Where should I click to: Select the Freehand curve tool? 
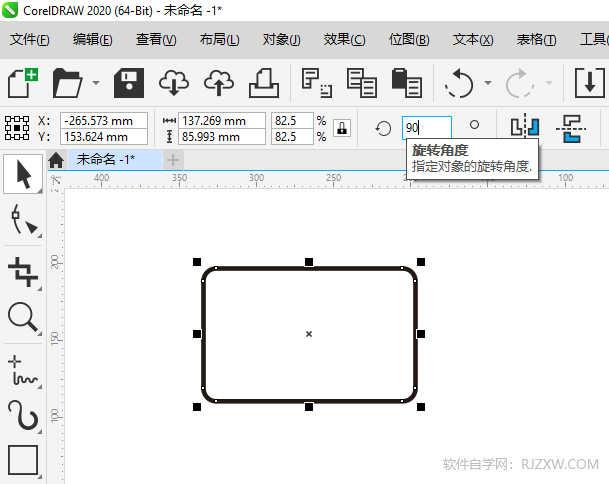pos(23,370)
